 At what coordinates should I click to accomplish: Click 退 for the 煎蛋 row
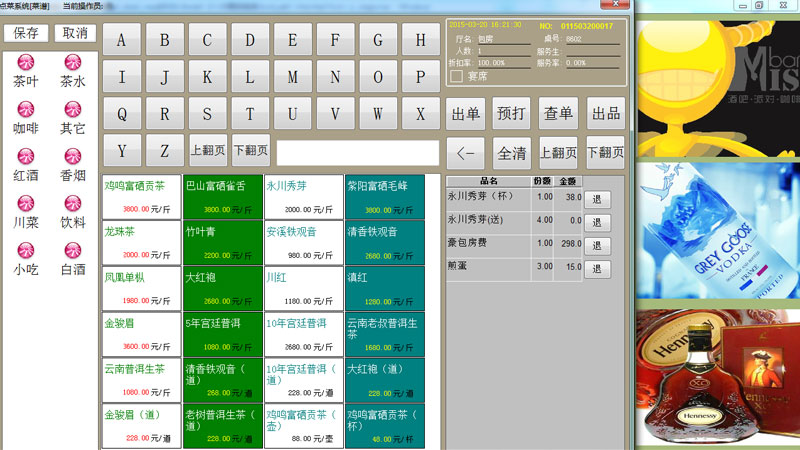pyautogui.click(x=596, y=268)
